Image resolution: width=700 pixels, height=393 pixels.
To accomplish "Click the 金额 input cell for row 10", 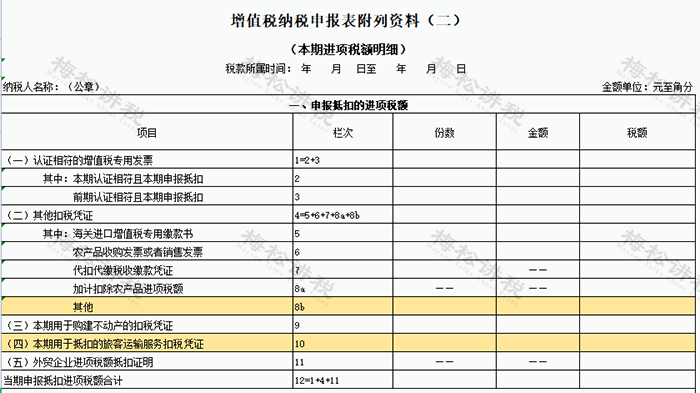I will pos(538,343).
